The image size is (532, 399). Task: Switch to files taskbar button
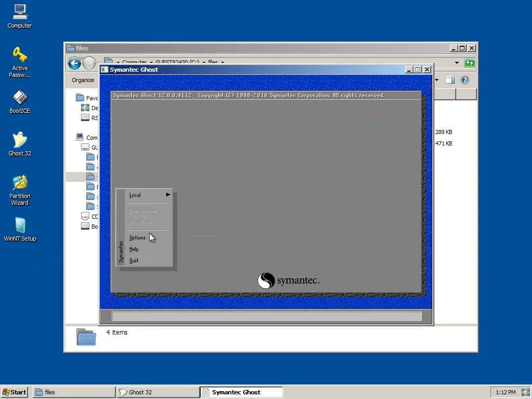74,392
